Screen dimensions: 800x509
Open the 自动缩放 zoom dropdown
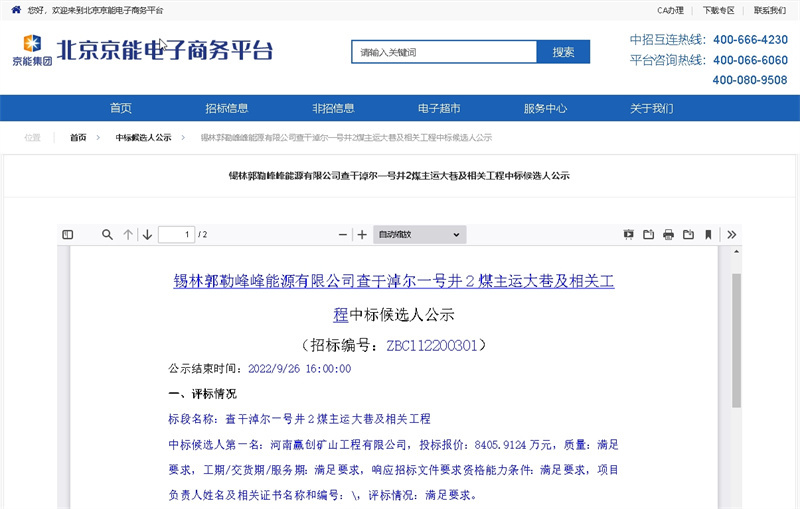[x=419, y=235]
